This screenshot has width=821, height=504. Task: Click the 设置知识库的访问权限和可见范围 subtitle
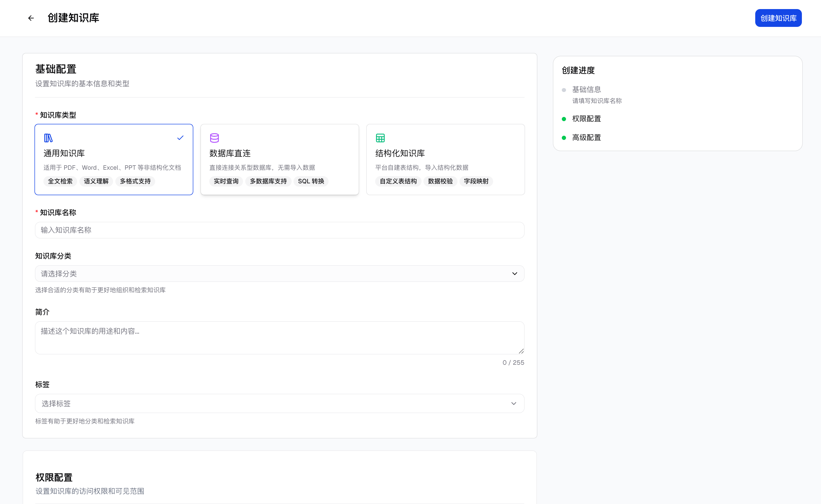point(90,491)
